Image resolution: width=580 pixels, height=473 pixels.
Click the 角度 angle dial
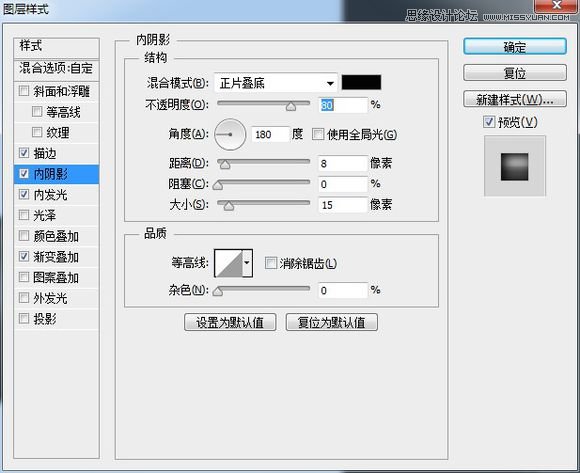click(x=230, y=134)
